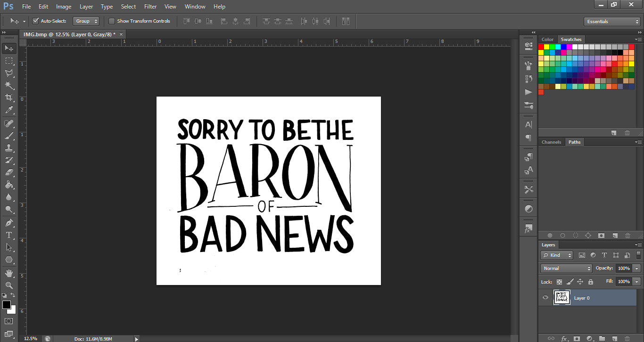
Task: Pick the foreground color swatch
Action: pyautogui.click(x=7, y=305)
